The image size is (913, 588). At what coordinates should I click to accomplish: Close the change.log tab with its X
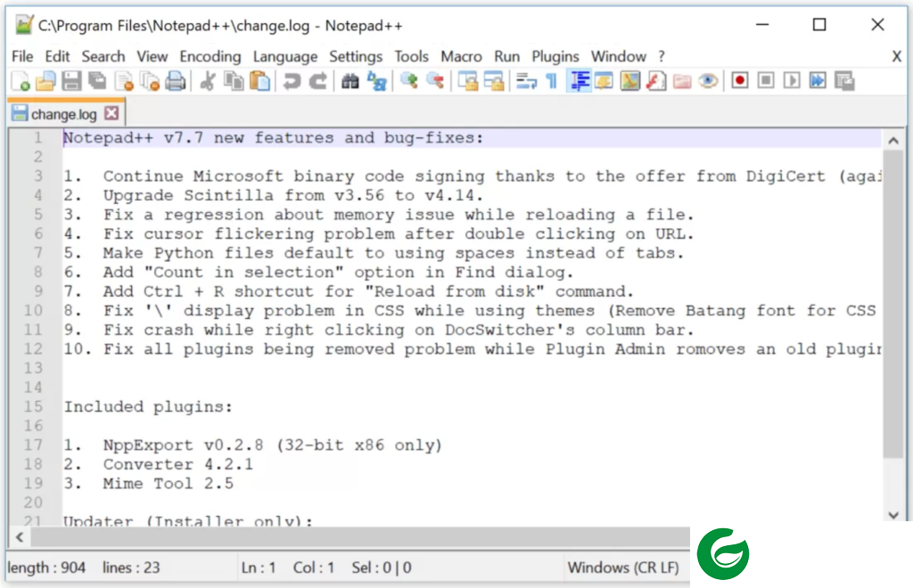tap(111, 113)
